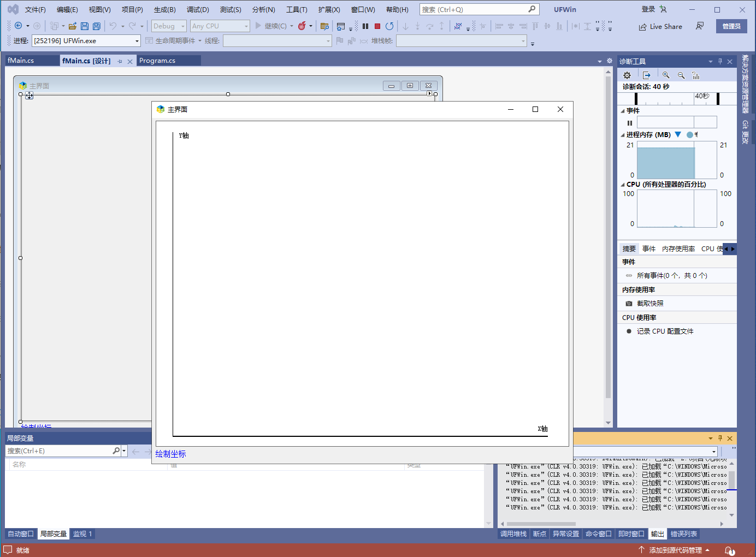Collapse the 进程内存 (MB) section
Image resolution: width=756 pixels, height=557 pixels.
tap(623, 135)
